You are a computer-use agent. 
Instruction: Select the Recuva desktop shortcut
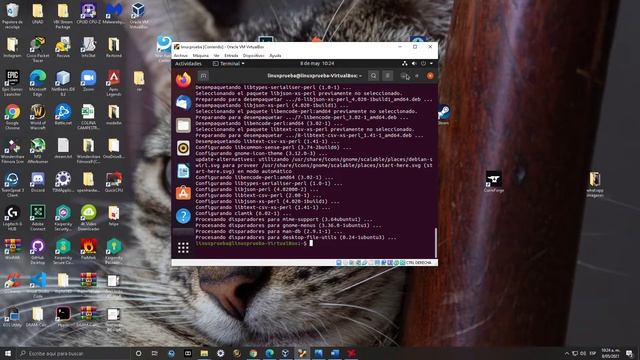[63, 47]
